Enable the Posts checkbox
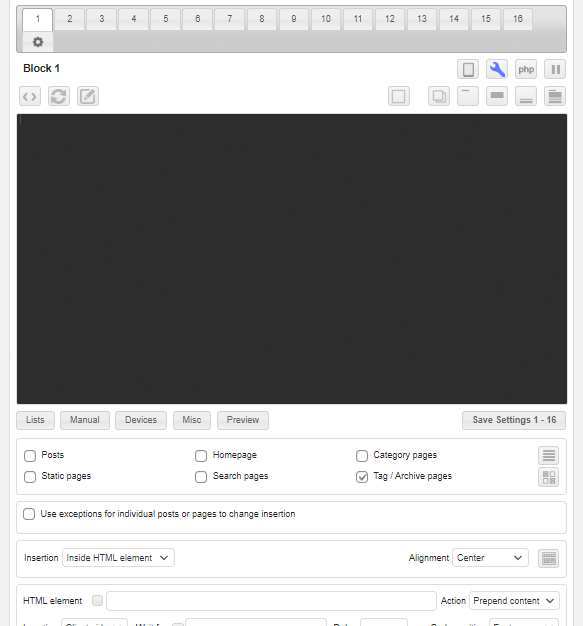The image size is (583, 626). click(30, 456)
